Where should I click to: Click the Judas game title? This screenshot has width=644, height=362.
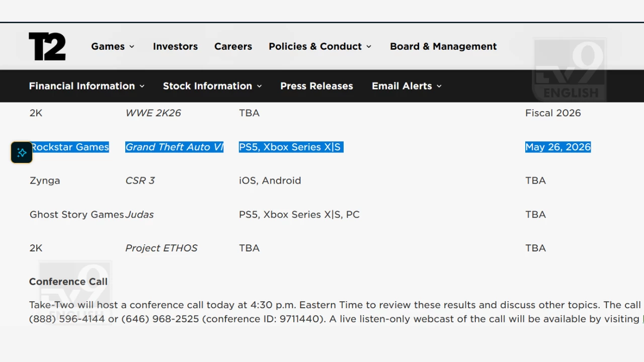click(139, 214)
